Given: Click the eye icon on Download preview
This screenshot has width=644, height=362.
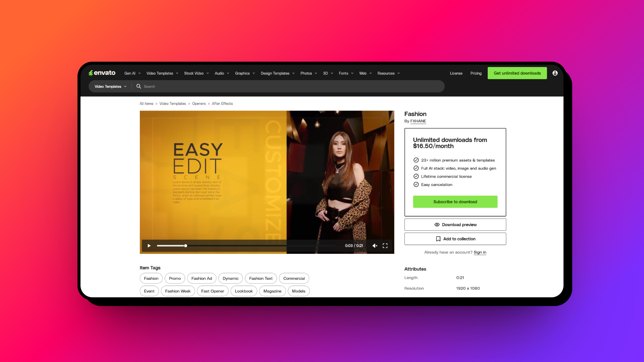Looking at the screenshot, I should [437, 225].
